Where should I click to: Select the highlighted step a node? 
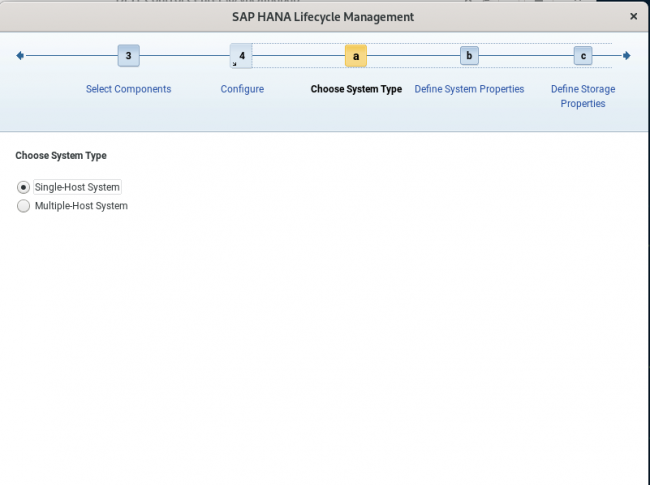[x=356, y=56]
